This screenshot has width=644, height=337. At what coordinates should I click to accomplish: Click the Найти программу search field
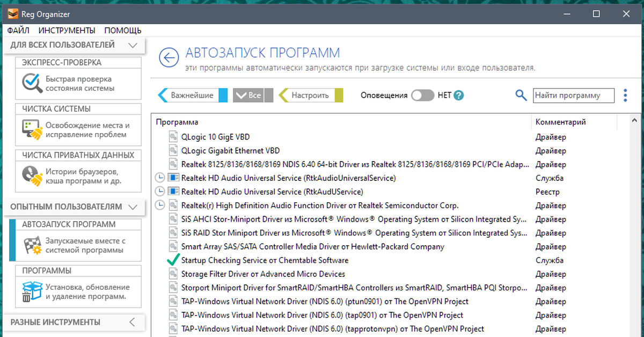[x=573, y=96]
